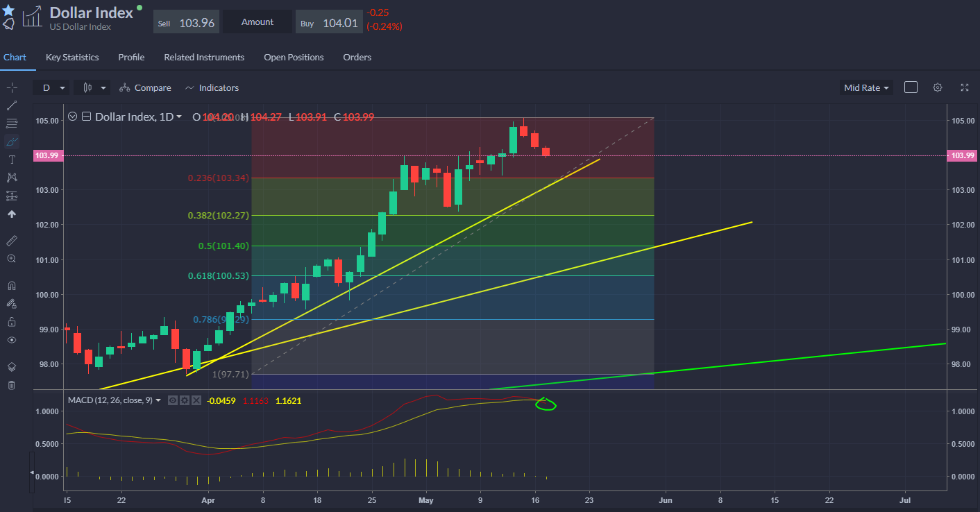Open chart settings gear icon

938,87
